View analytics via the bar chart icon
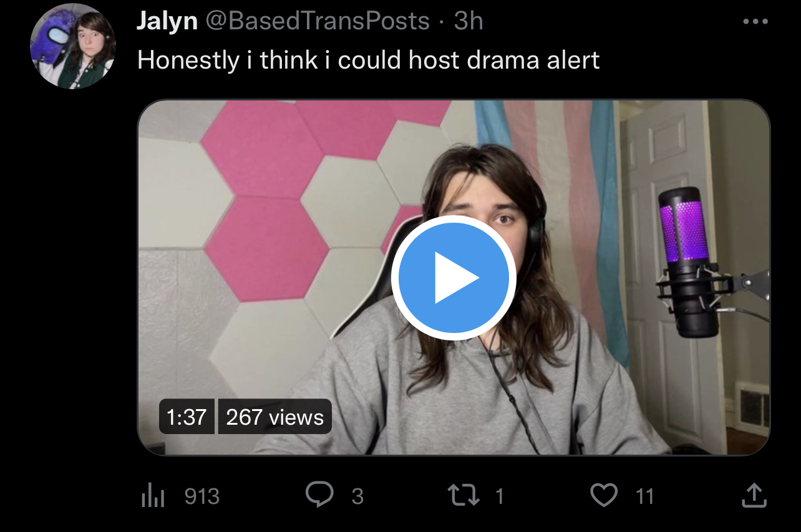Screen dimensions: 801x532 coord(153,496)
